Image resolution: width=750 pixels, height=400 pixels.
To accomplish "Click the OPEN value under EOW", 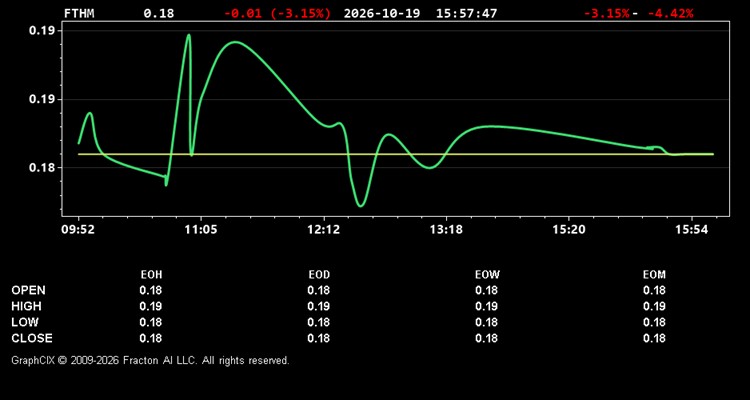I will 486,290.
